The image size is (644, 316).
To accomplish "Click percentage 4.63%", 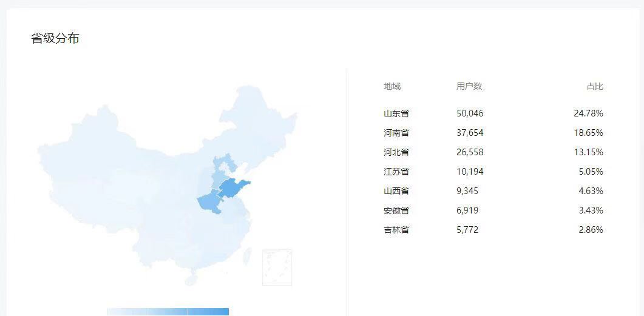I will pyautogui.click(x=591, y=191).
